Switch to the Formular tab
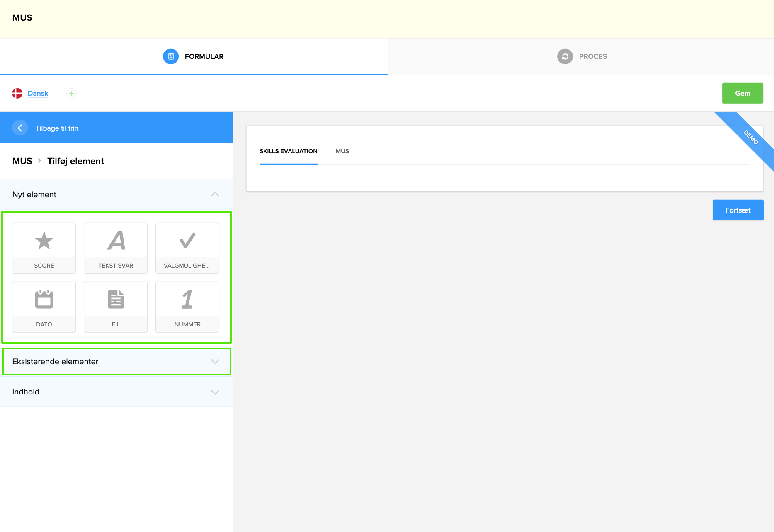 (x=194, y=56)
